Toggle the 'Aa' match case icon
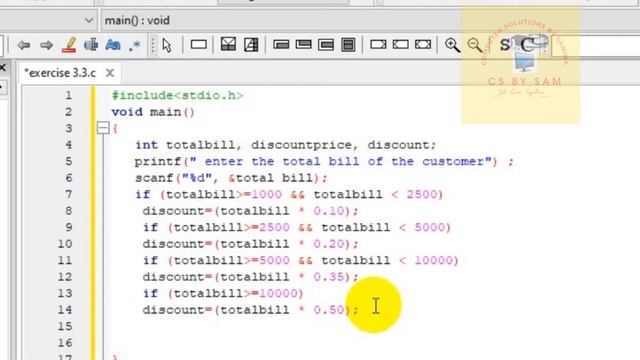640x360 pixels. tap(113, 45)
